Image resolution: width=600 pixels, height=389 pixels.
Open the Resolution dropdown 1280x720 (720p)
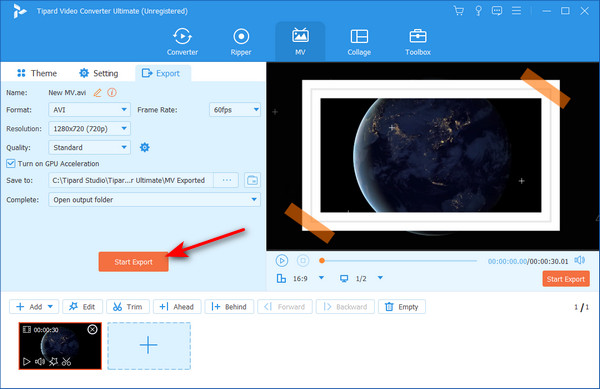tap(90, 129)
